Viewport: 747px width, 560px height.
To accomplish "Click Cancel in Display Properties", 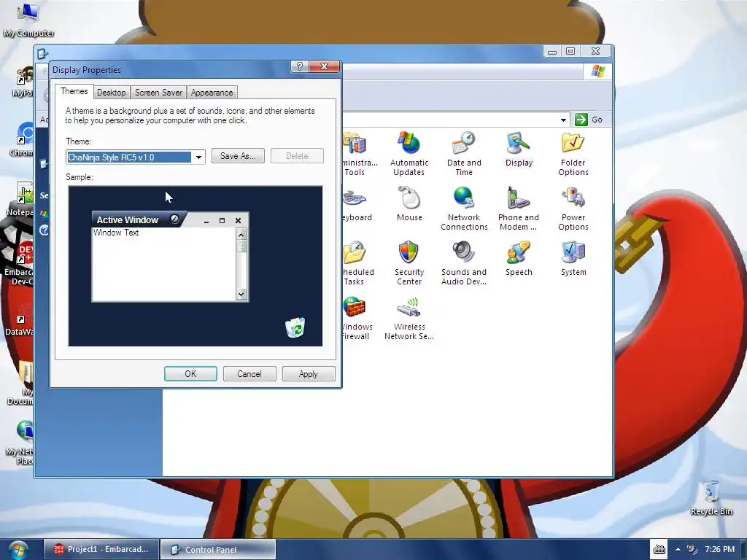I will (249, 374).
